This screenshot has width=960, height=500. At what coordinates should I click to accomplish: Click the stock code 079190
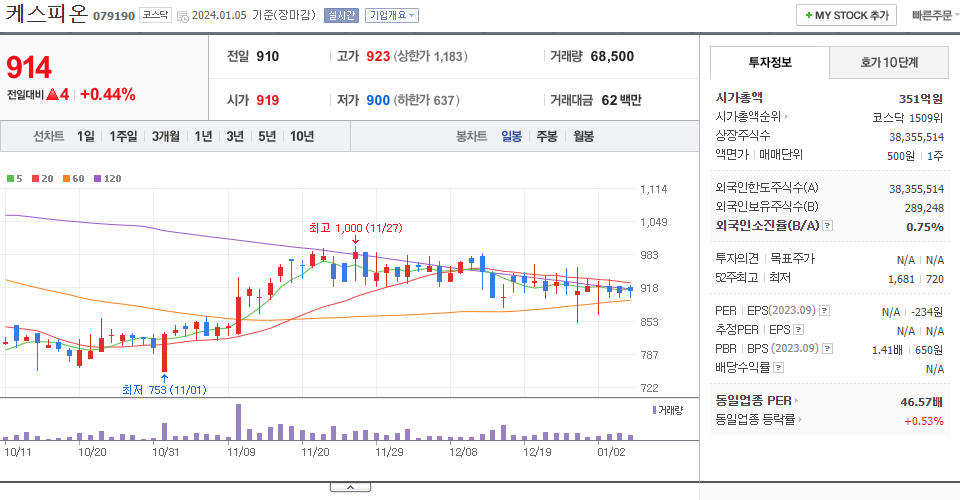click(x=114, y=16)
